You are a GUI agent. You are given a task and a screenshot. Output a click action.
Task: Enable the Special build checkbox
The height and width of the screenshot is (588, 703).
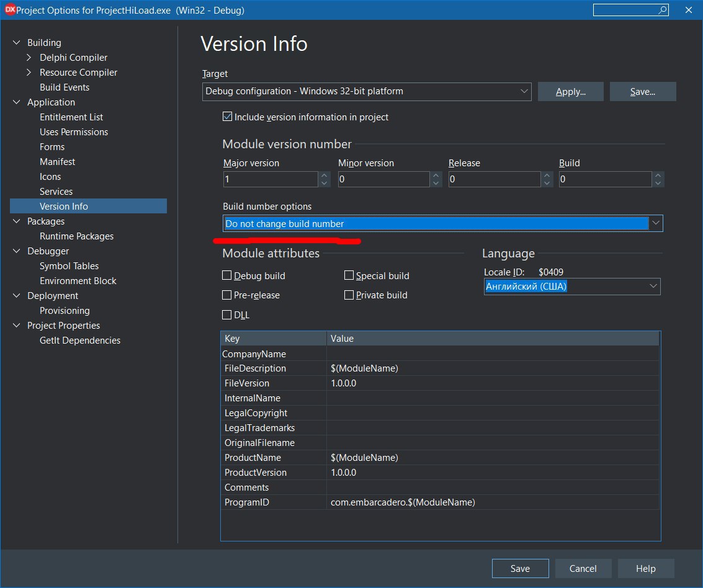[349, 275]
